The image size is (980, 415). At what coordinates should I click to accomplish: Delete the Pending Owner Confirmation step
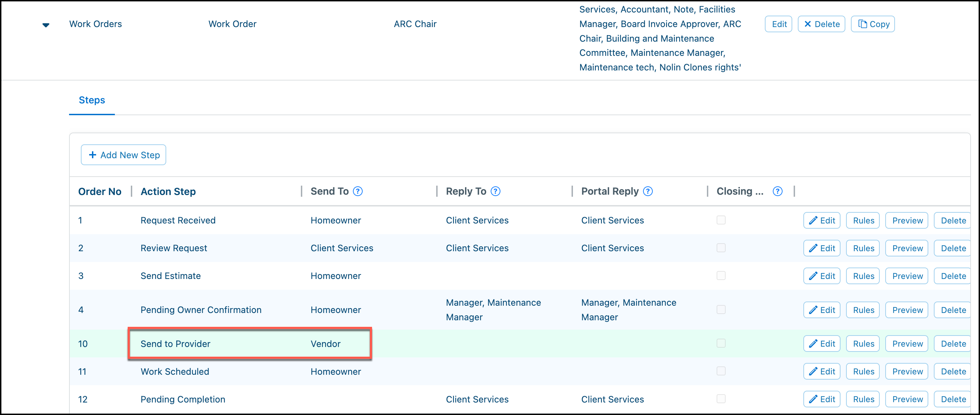coord(953,310)
